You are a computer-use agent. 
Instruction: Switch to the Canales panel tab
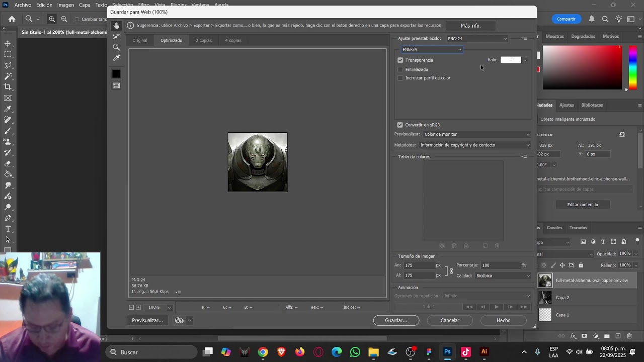point(554,228)
